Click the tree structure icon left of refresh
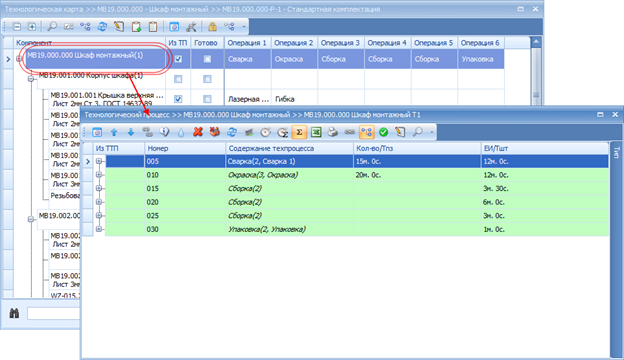 85,27
